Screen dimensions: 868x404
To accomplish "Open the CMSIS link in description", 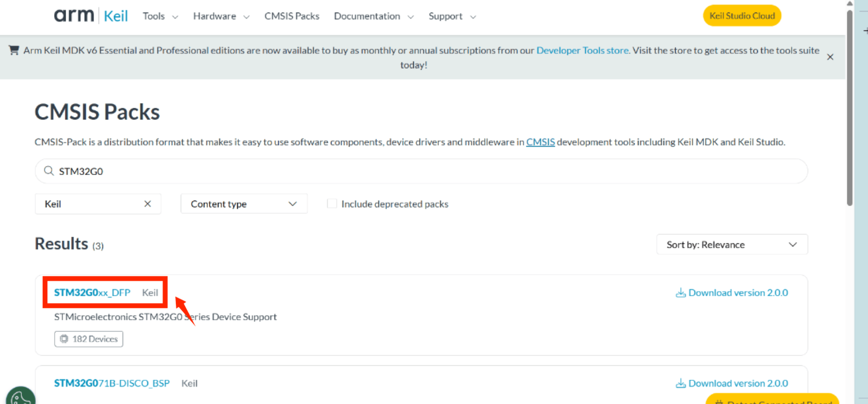I will tap(540, 142).
